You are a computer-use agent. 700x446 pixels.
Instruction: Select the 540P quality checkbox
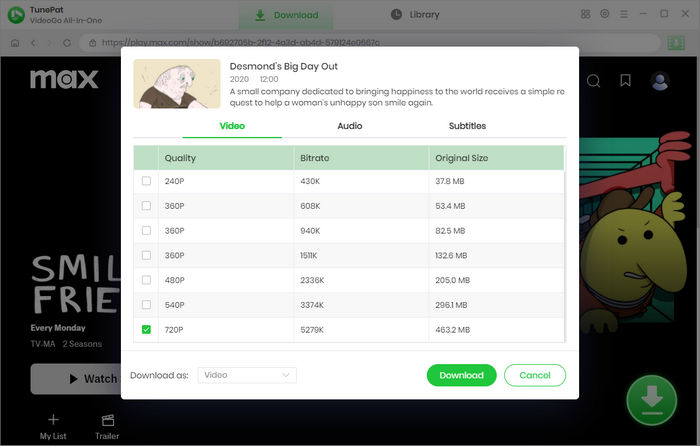pyautogui.click(x=147, y=304)
